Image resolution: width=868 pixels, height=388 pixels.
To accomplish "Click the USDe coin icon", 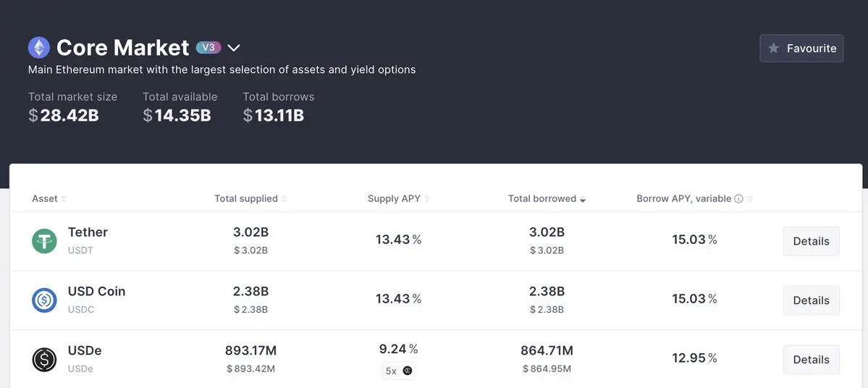I will click(44, 359).
